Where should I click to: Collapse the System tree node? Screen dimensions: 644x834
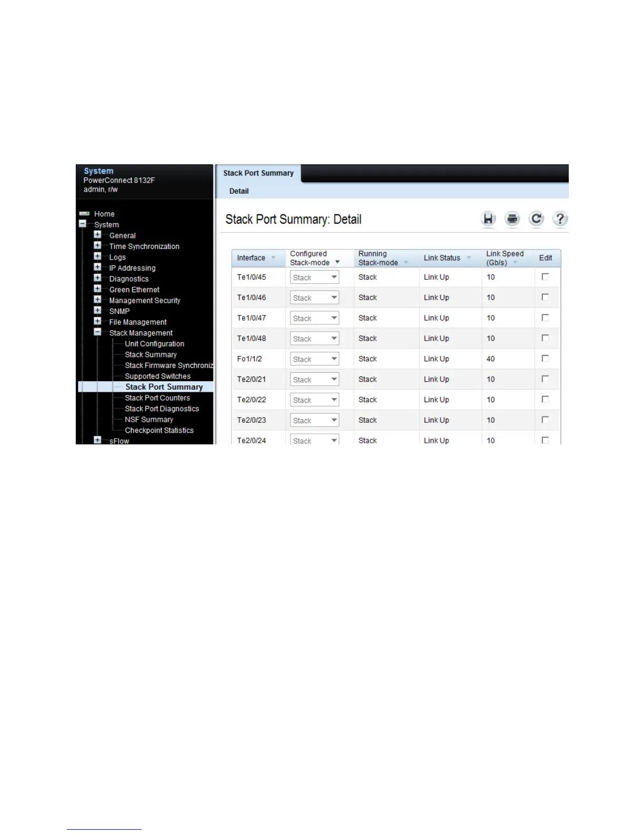click(x=83, y=224)
